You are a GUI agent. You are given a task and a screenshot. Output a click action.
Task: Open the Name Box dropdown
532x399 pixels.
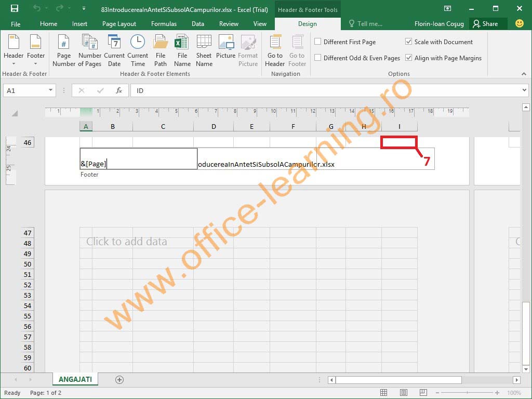[50, 90]
